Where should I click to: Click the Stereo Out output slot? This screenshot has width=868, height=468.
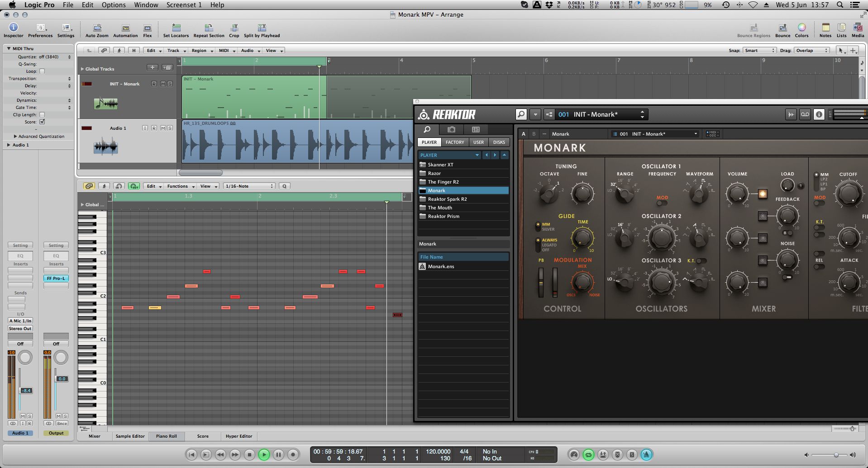(20, 329)
